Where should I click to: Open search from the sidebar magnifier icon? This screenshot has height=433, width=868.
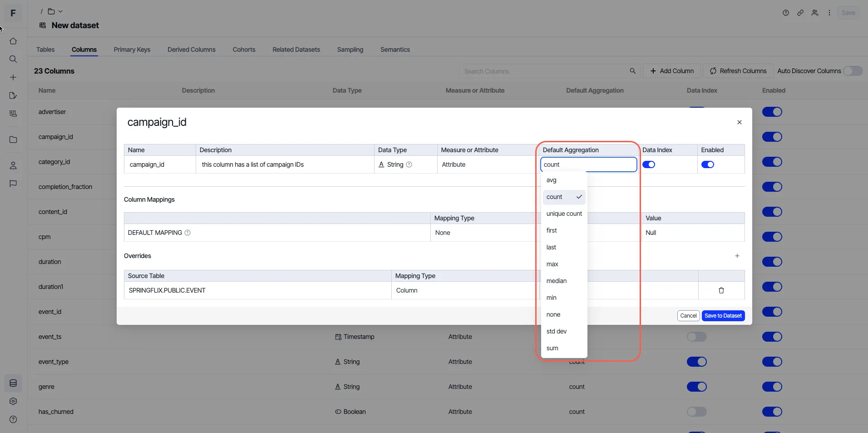13,59
